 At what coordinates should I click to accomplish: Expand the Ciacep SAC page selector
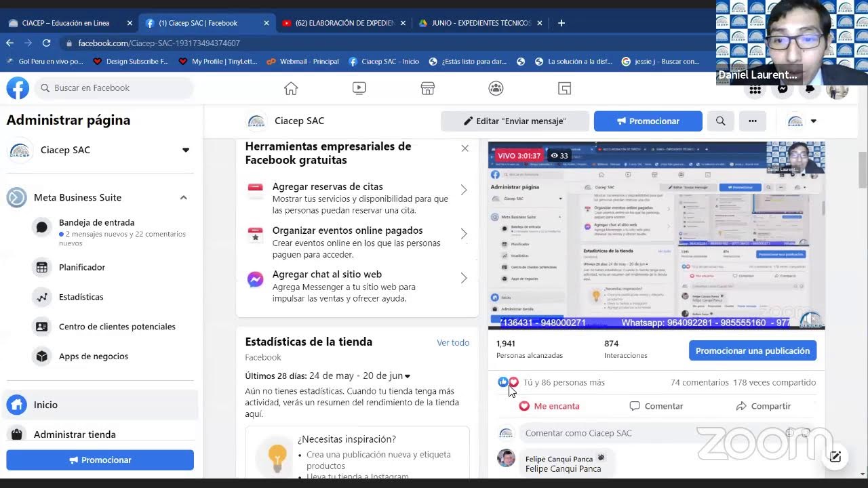pyautogui.click(x=186, y=150)
